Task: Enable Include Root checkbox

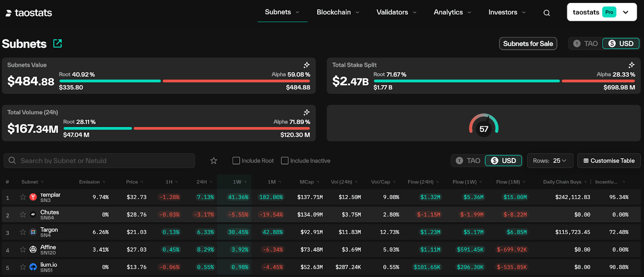Action: click(236, 161)
